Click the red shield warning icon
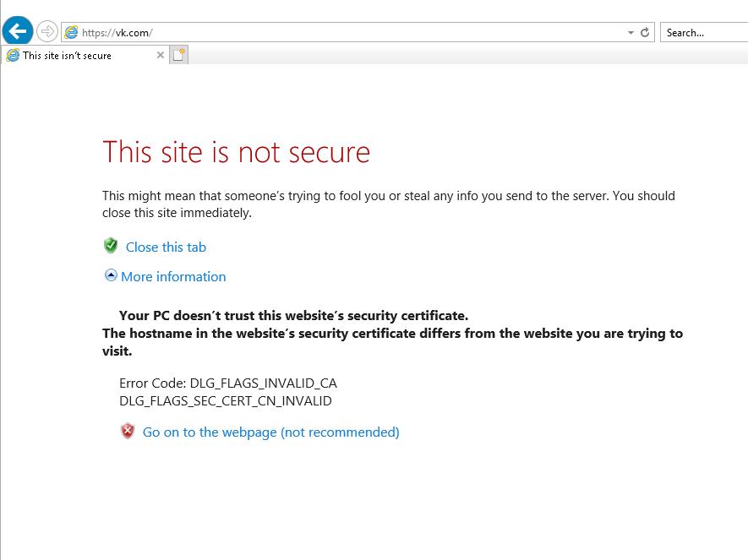 point(128,431)
